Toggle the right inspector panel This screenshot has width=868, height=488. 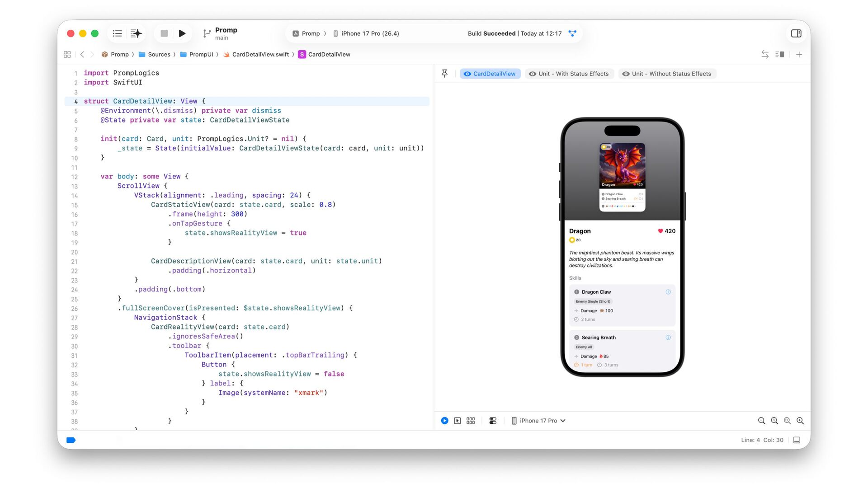click(796, 33)
